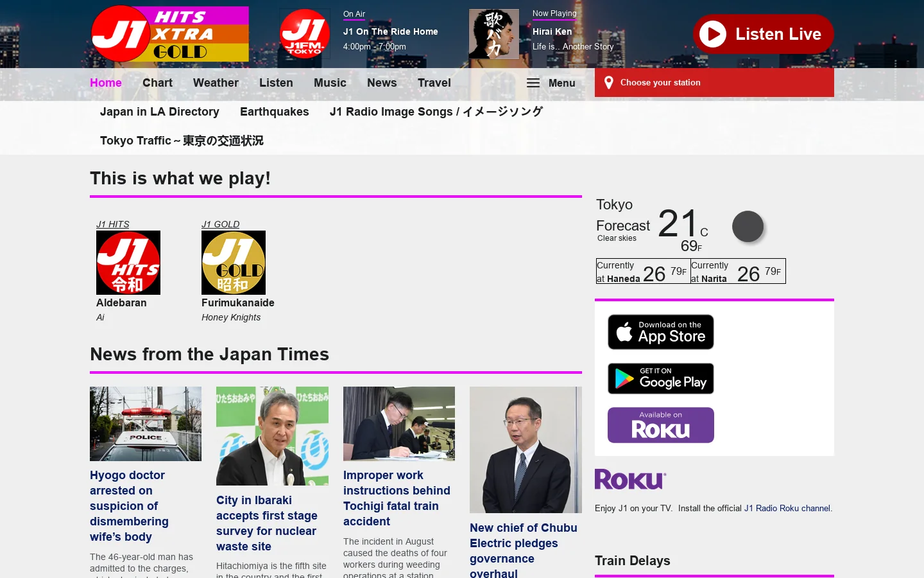The width and height of the screenshot is (924, 578).
Task: Read the Improper work instructions headline
Action: click(x=397, y=498)
